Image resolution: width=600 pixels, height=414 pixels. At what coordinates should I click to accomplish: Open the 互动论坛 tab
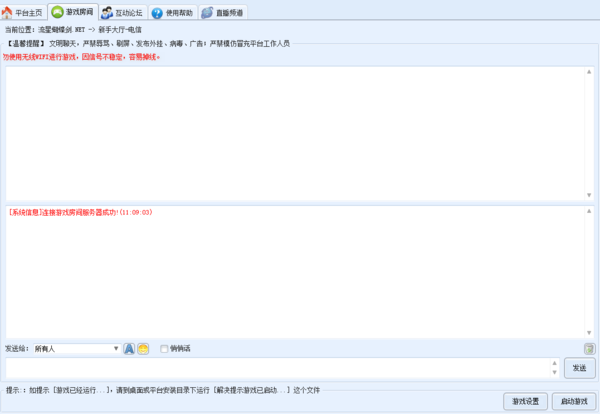point(123,13)
